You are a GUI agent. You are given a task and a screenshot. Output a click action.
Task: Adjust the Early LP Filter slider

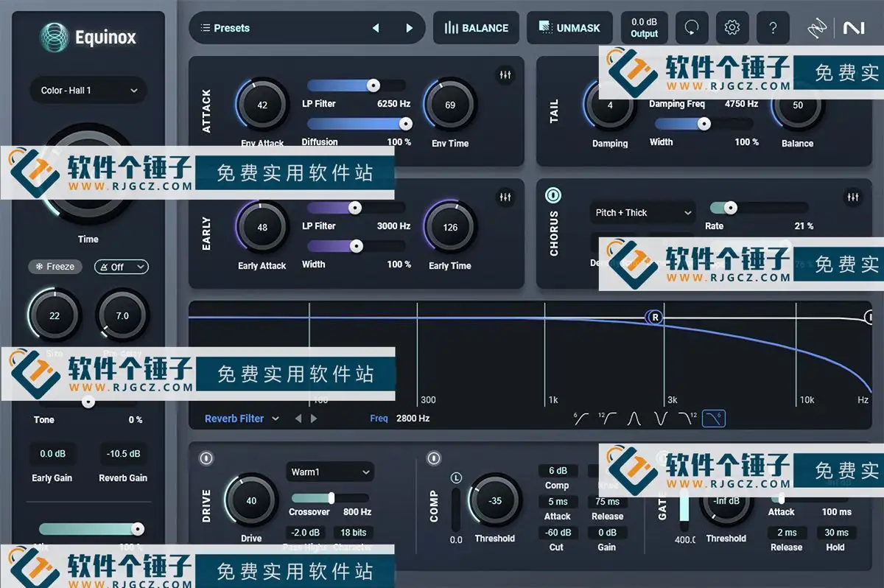(x=355, y=208)
